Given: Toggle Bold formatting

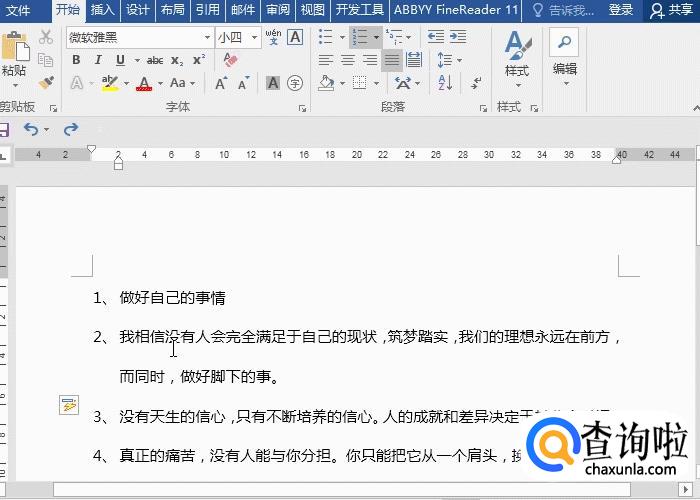Looking at the screenshot, I should pos(76,60).
